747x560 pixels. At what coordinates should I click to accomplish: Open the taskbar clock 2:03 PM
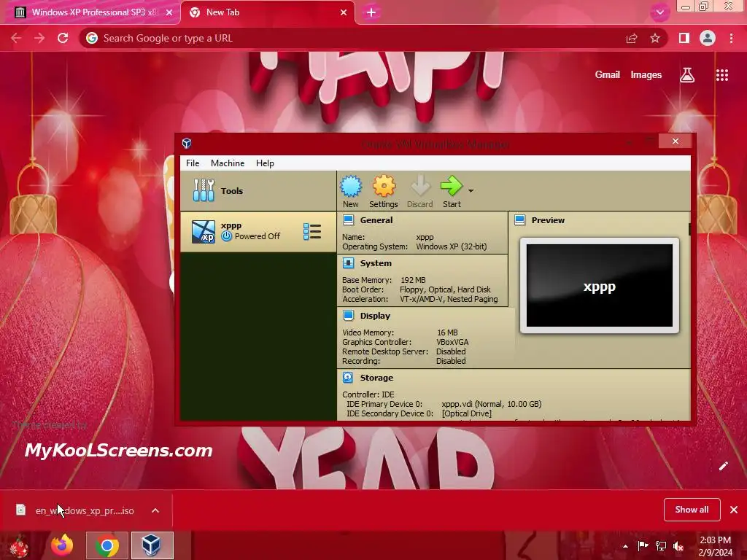[x=715, y=546]
